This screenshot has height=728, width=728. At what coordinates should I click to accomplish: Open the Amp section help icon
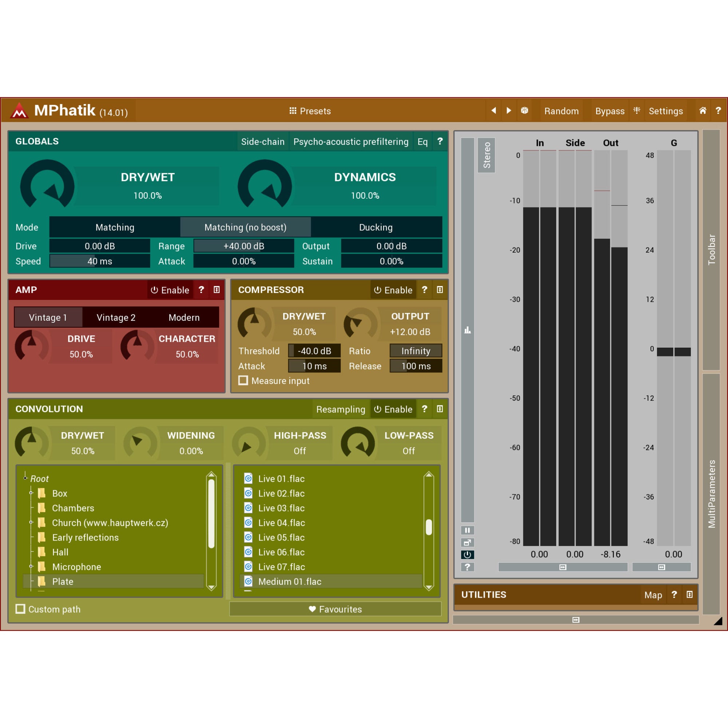coord(201,290)
